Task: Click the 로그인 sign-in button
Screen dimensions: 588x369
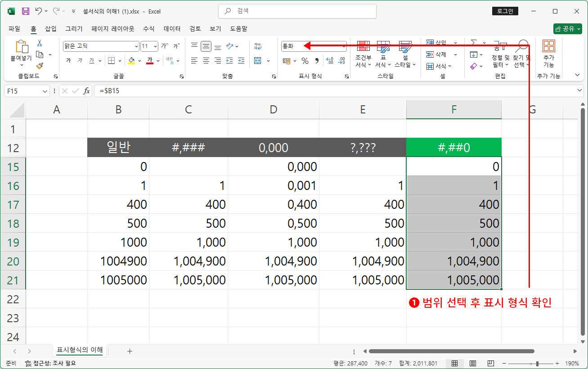Action: pos(505,11)
